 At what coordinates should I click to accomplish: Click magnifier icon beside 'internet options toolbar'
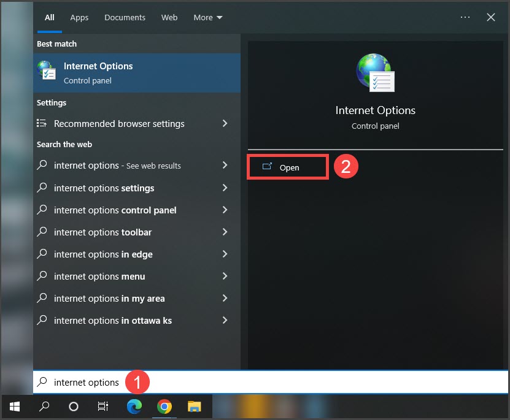click(42, 232)
